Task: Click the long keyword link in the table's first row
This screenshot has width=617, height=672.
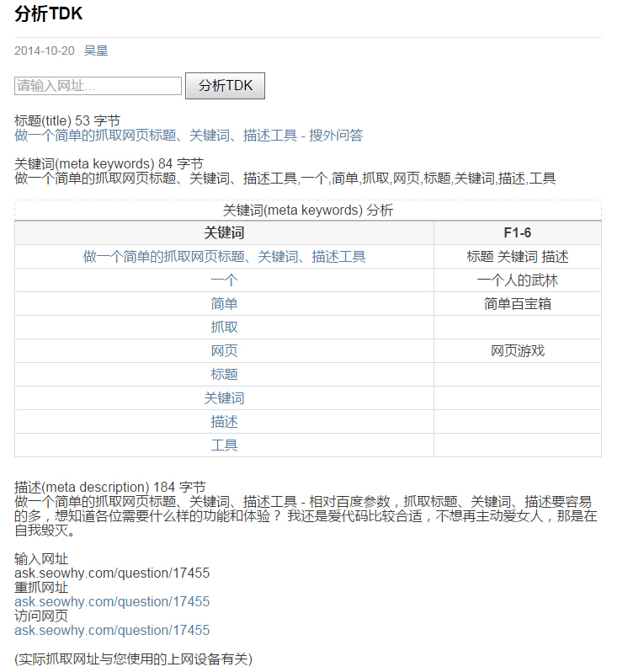Action: click(224, 257)
